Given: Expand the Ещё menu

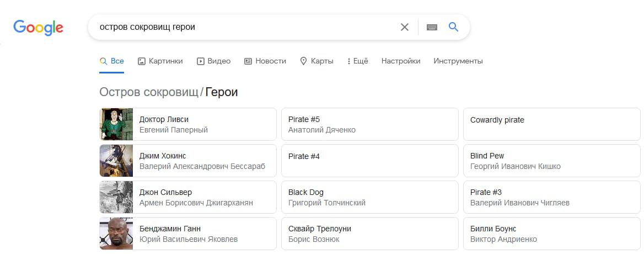Looking at the screenshot, I should point(357,61).
